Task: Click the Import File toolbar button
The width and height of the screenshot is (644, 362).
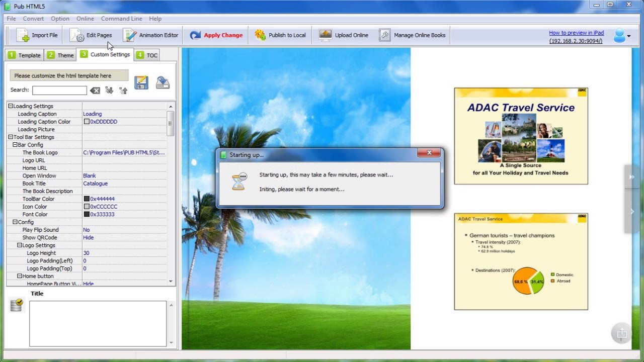Action: point(37,35)
